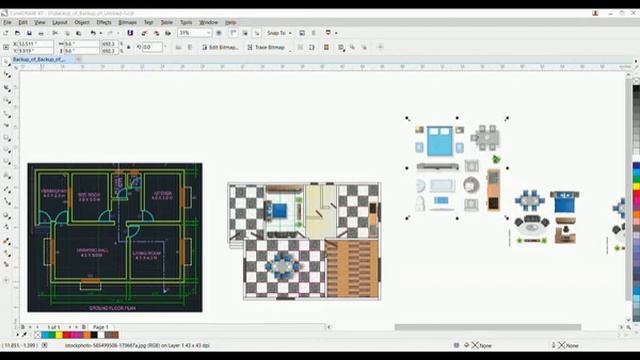Image resolution: width=640 pixels, height=360 pixels.
Task: Open the Object menu
Action: tap(82, 22)
